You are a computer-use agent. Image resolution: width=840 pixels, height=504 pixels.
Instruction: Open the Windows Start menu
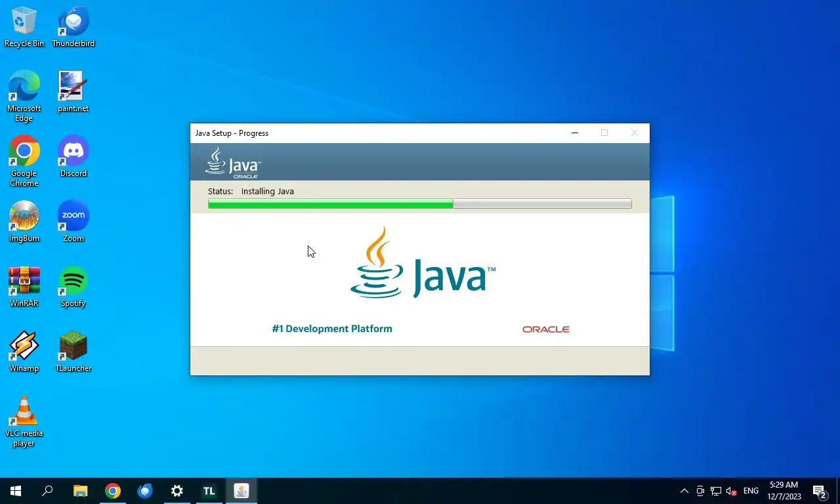16,491
